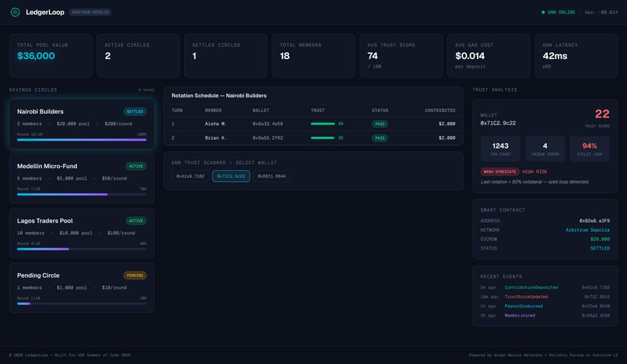Open the Medellin Micro-Fund circle card
This screenshot has width=627, height=364.
click(x=82, y=178)
